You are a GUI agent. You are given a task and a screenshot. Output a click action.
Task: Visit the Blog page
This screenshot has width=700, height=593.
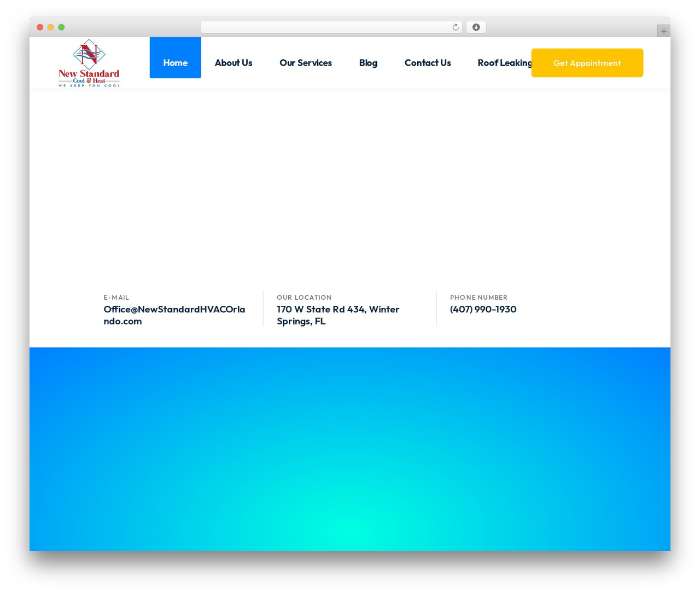pyautogui.click(x=368, y=63)
